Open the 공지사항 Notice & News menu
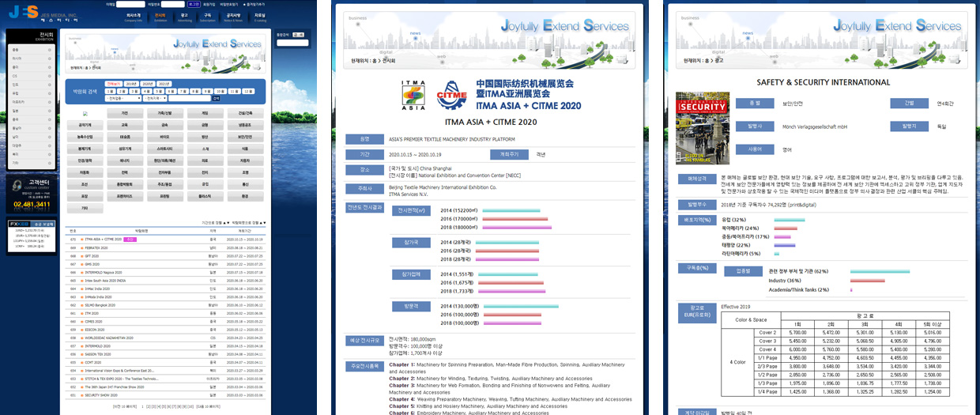980x415 pixels. (233, 17)
